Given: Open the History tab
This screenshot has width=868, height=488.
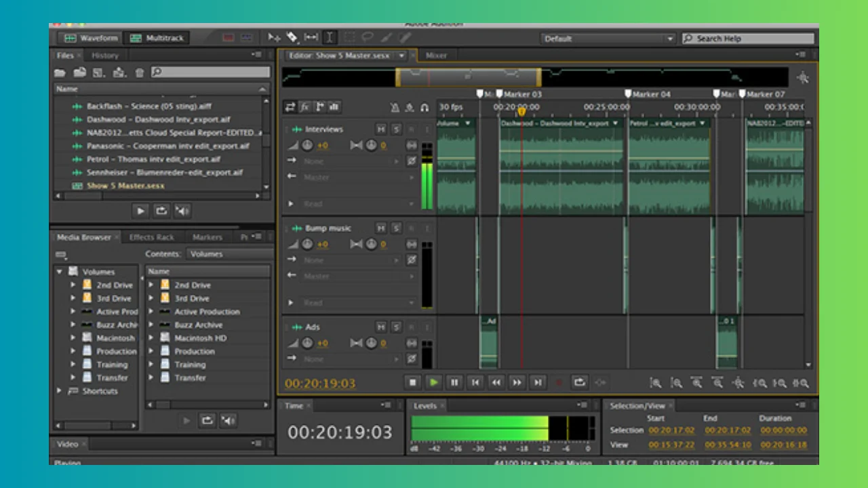Looking at the screenshot, I should (x=105, y=56).
